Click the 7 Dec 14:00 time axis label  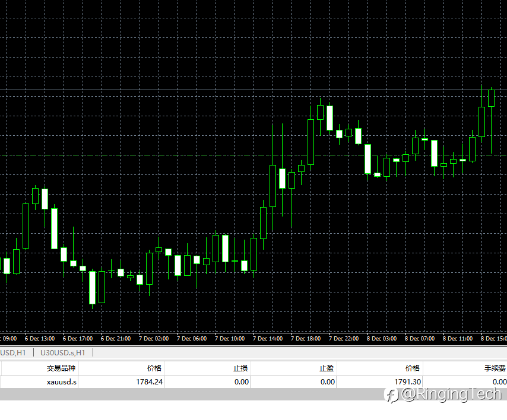(x=268, y=338)
